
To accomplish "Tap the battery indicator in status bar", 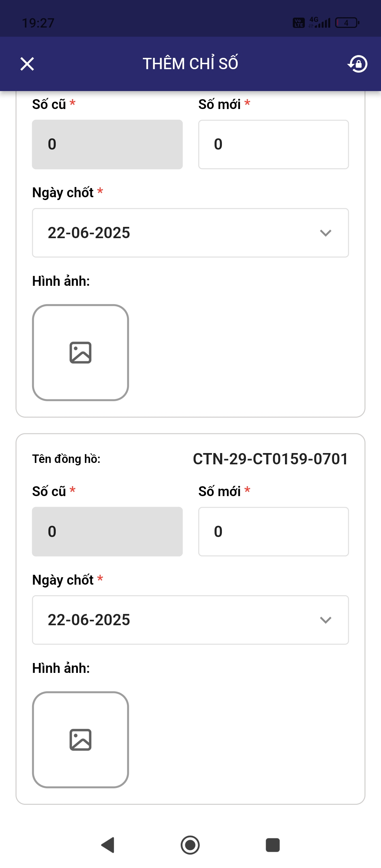I will tap(347, 23).
